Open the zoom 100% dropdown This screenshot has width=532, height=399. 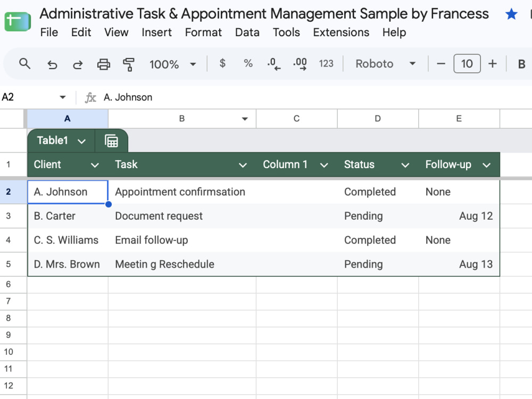pos(172,64)
